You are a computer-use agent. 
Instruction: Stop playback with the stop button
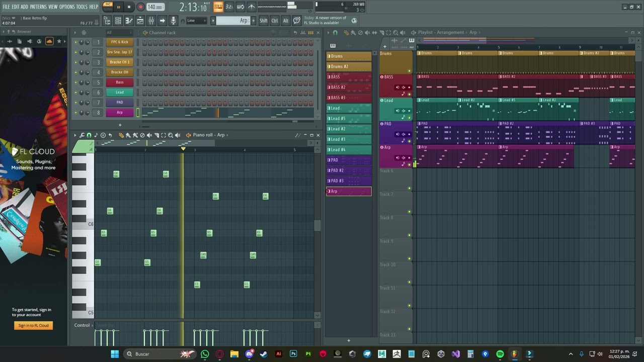click(129, 7)
